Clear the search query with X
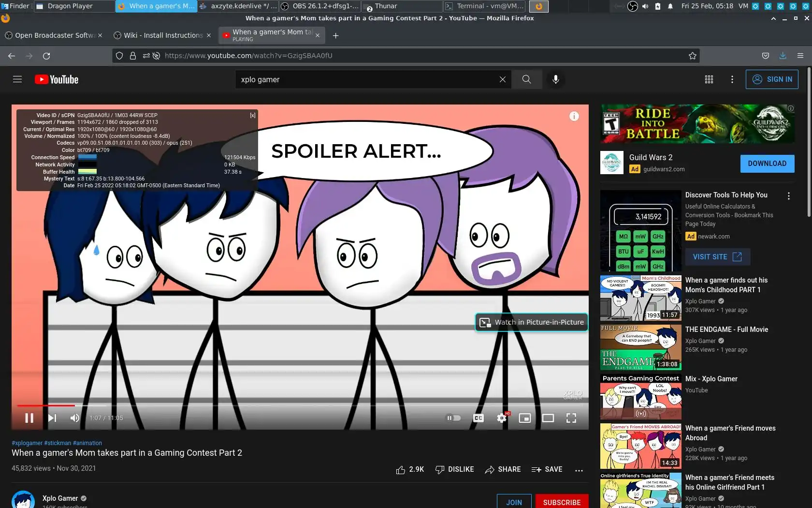Viewport: 812px width, 508px height. (x=503, y=79)
